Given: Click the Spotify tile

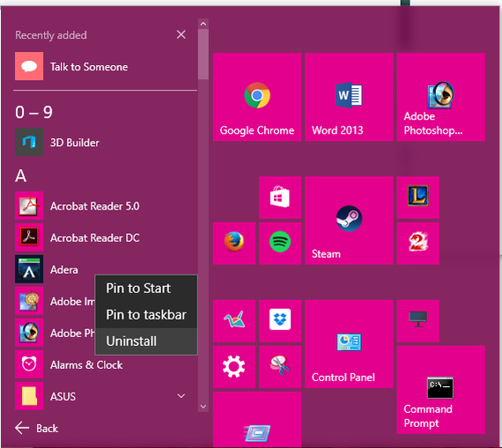Looking at the screenshot, I should [x=280, y=243].
